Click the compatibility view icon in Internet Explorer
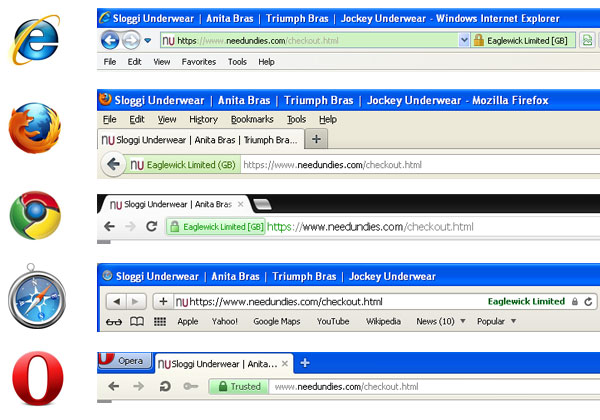The height and width of the screenshot is (420, 600). tap(587, 40)
